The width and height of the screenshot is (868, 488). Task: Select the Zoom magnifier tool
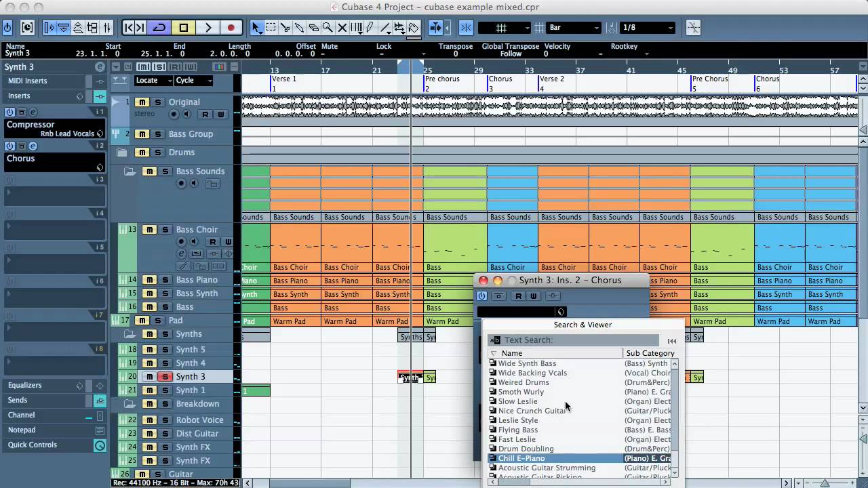[x=328, y=28]
